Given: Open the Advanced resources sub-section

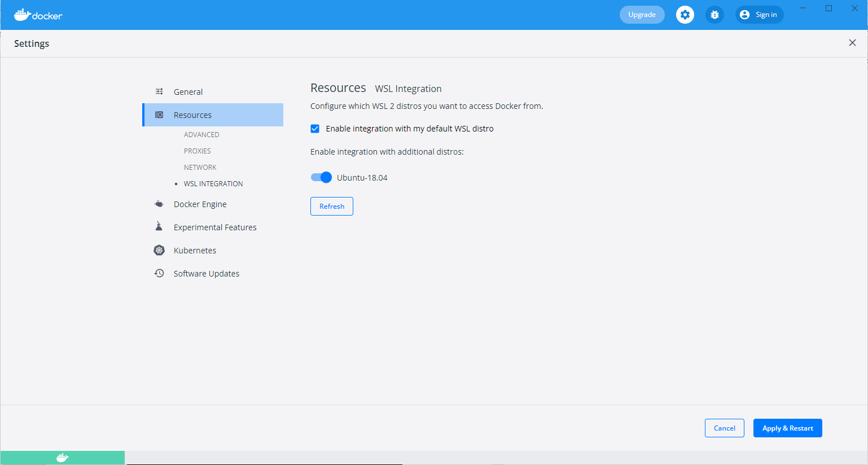Looking at the screenshot, I should [x=201, y=134].
